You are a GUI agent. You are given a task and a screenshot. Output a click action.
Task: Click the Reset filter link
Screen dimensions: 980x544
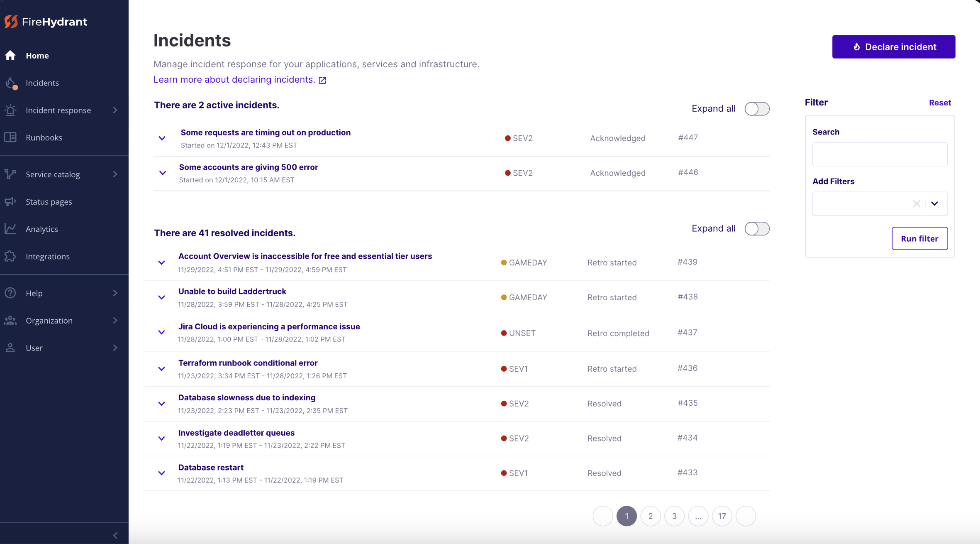pos(940,103)
